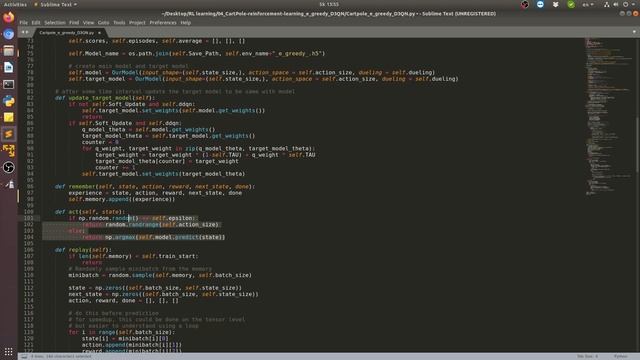640x360 pixels.
Task: Click the 'def remember' function definition line
Action: coord(155,187)
